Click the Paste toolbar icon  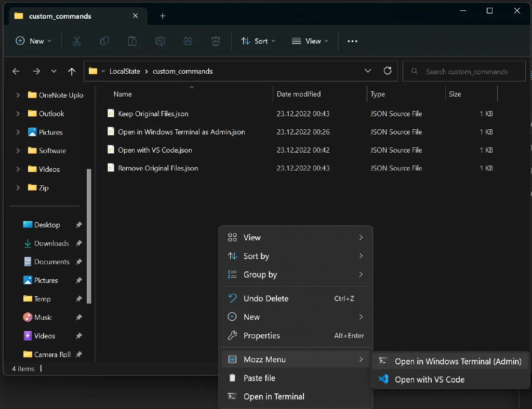tap(132, 41)
